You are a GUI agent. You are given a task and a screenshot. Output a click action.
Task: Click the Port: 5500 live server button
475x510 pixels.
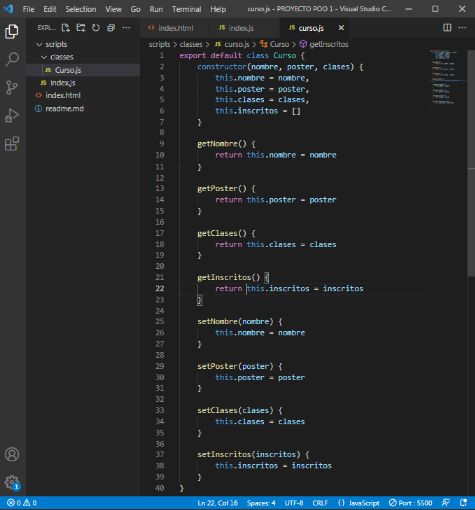pyautogui.click(x=410, y=503)
